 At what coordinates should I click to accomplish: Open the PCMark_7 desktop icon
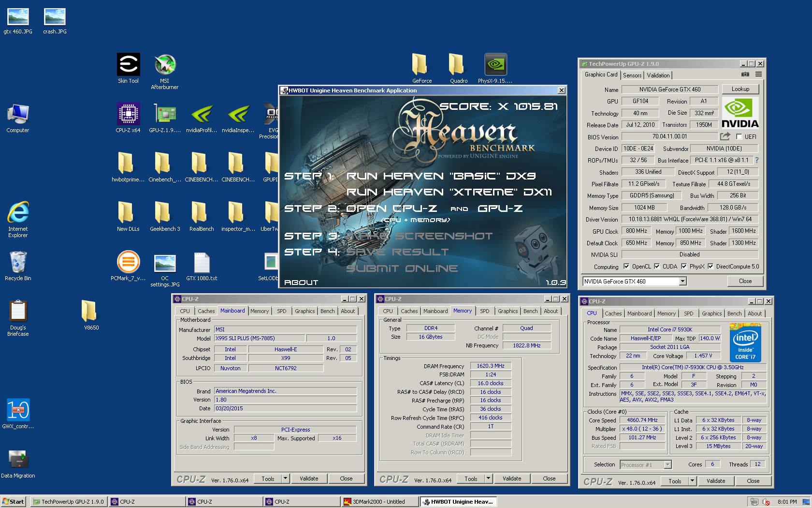tap(128, 266)
